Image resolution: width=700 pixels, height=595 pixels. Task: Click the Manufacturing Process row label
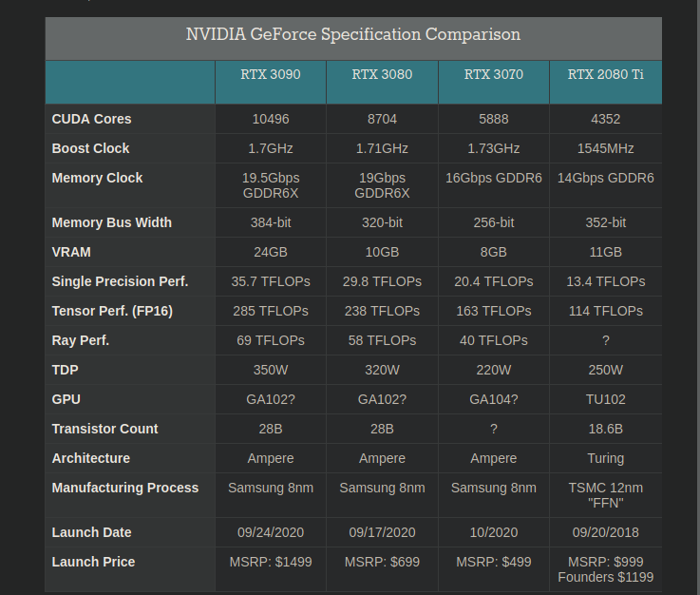pyautogui.click(x=125, y=488)
